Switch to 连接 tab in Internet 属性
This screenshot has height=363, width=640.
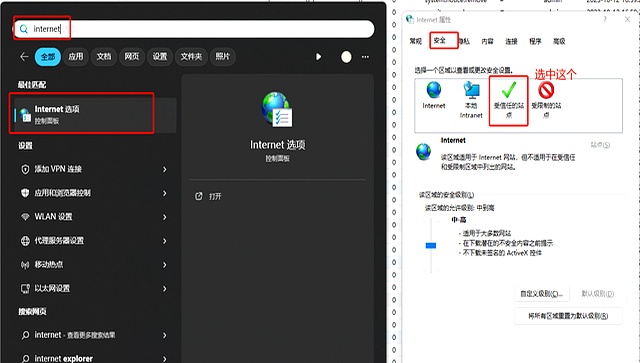pyautogui.click(x=511, y=41)
